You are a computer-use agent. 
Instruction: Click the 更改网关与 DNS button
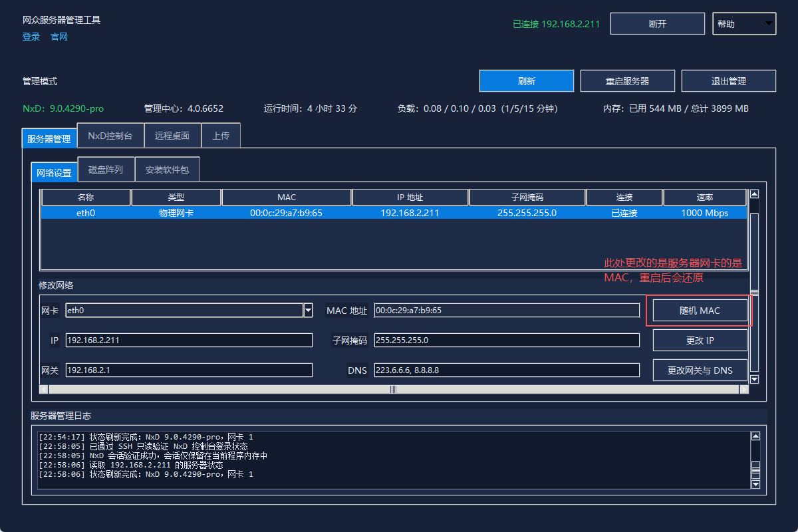click(700, 370)
